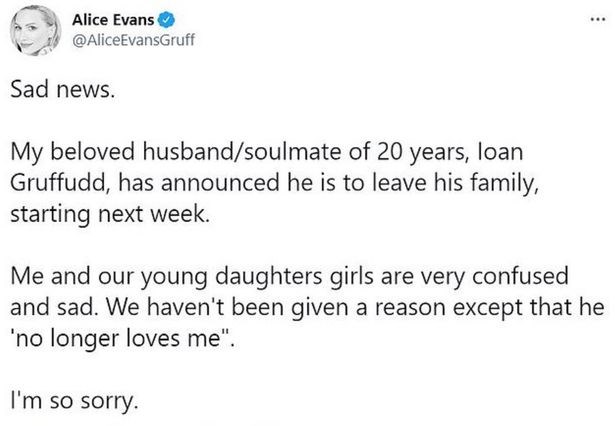The height and width of the screenshot is (426, 615).
Task: Open the three-dot more options menu
Action: coord(598,19)
